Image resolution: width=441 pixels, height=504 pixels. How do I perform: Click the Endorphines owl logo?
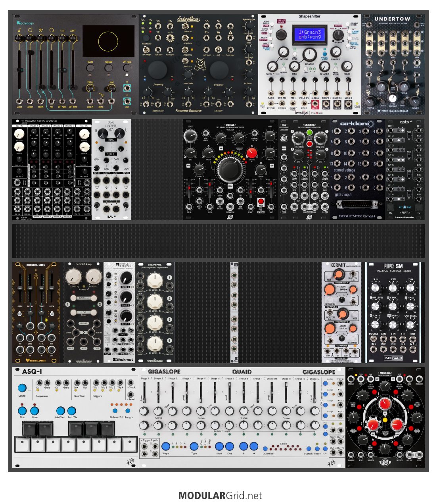(200, 63)
